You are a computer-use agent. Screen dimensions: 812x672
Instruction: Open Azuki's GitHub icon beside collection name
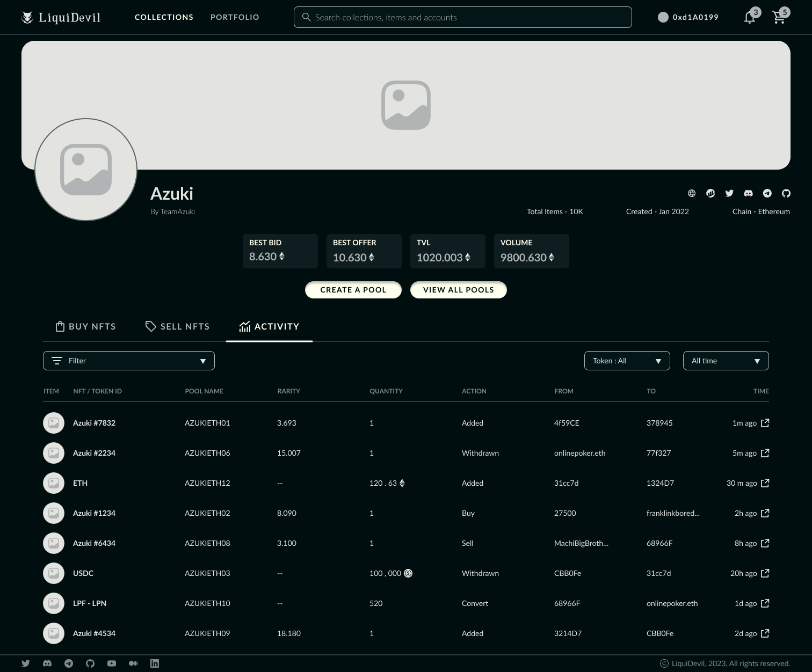tap(786, 193)
